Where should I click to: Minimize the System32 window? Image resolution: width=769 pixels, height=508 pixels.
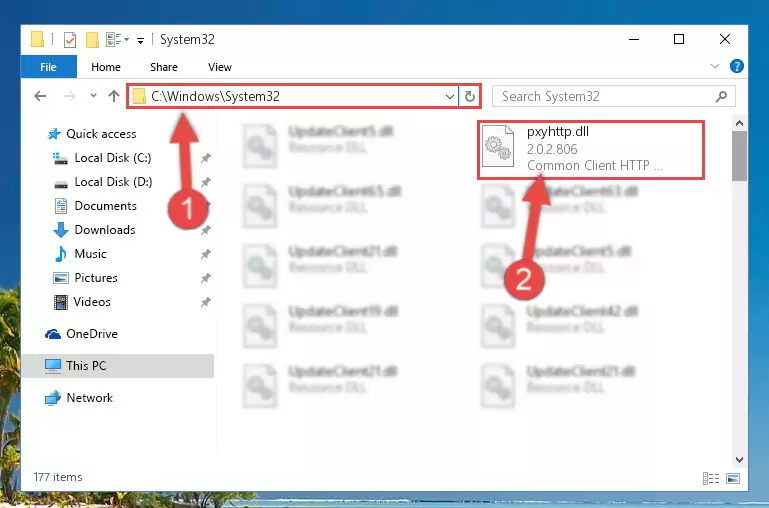coord(634,39)
